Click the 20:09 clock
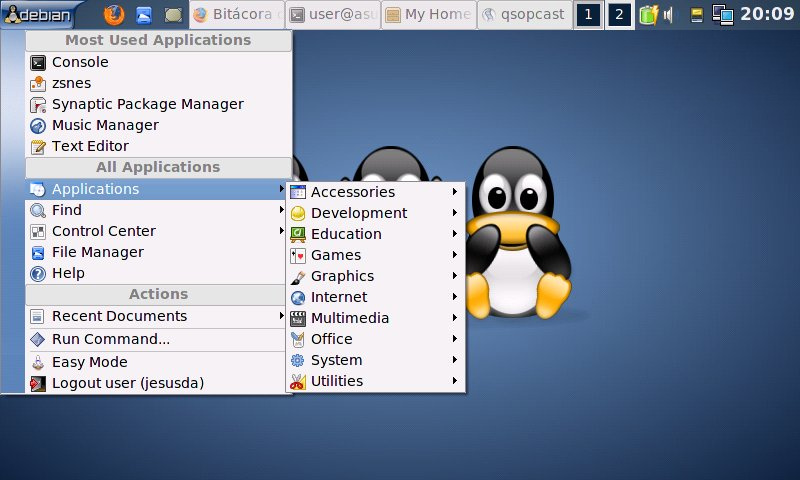Viewport: 800px width, 480px height. 767,14
